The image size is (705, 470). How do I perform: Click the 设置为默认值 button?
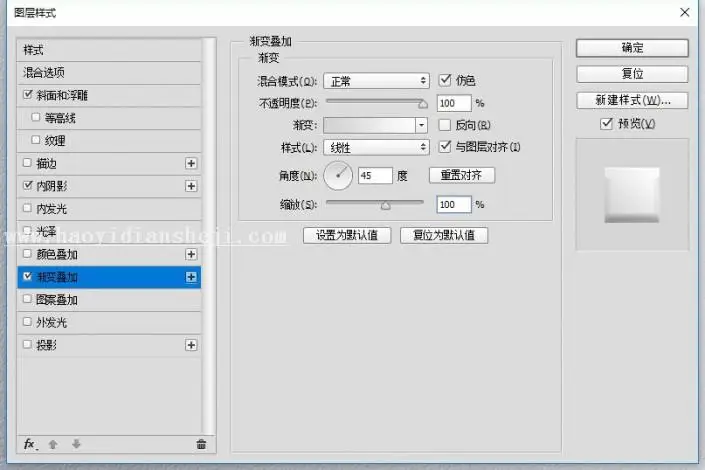click(347, 235)
